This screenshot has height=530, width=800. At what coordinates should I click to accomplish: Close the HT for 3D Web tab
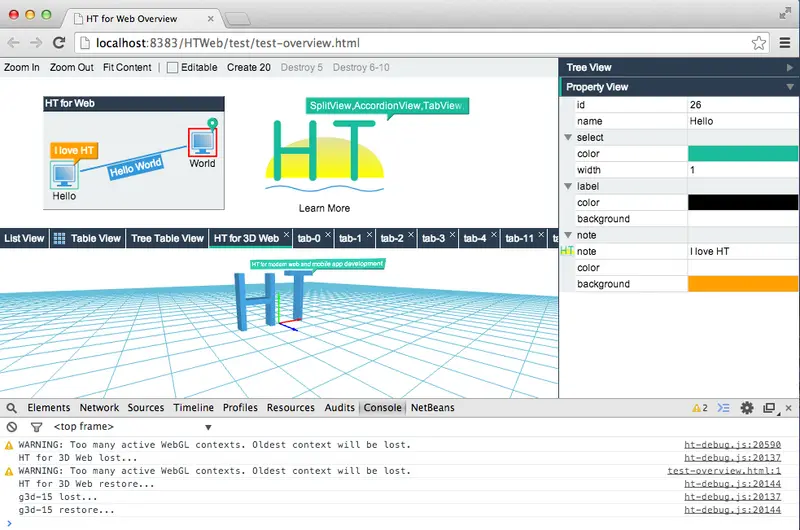coord(287,234)
